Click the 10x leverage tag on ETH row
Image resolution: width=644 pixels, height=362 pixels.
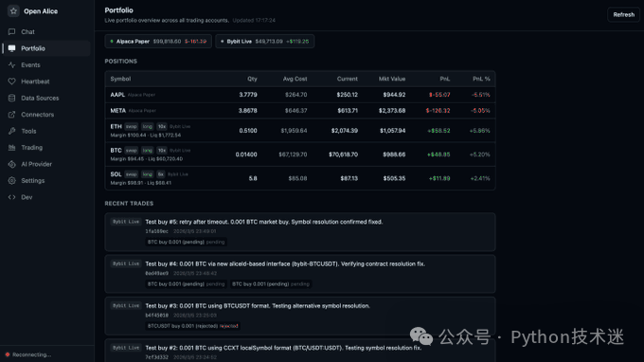click(x=162, y=127)
